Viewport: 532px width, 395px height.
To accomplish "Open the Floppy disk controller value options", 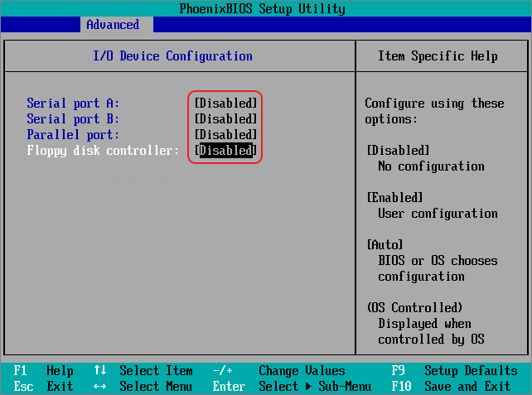I will 226,151.
